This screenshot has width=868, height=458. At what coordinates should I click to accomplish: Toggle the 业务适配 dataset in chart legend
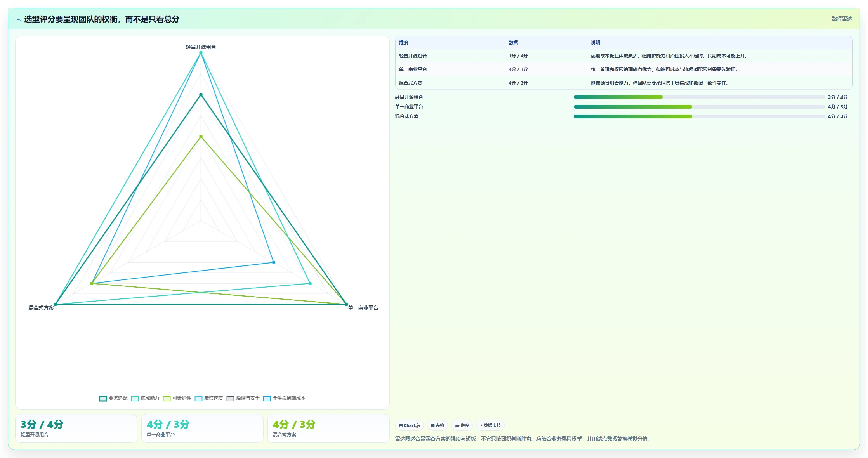pos(113,398)
